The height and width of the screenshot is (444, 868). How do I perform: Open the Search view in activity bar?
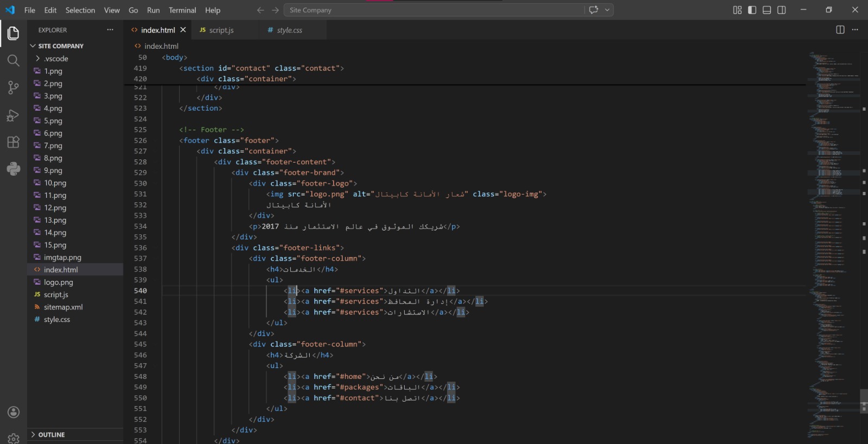pos(13,60)
